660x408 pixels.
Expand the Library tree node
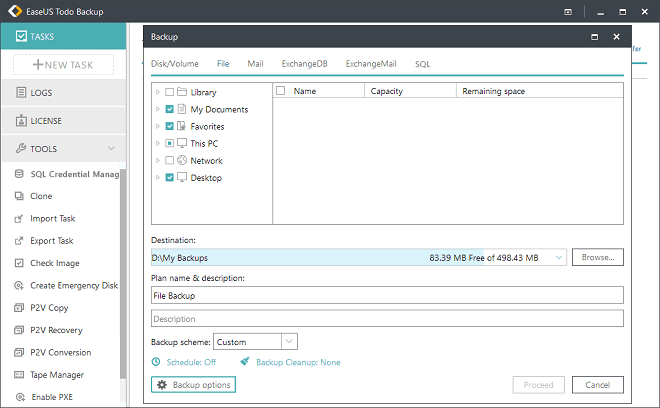[157, 92]
